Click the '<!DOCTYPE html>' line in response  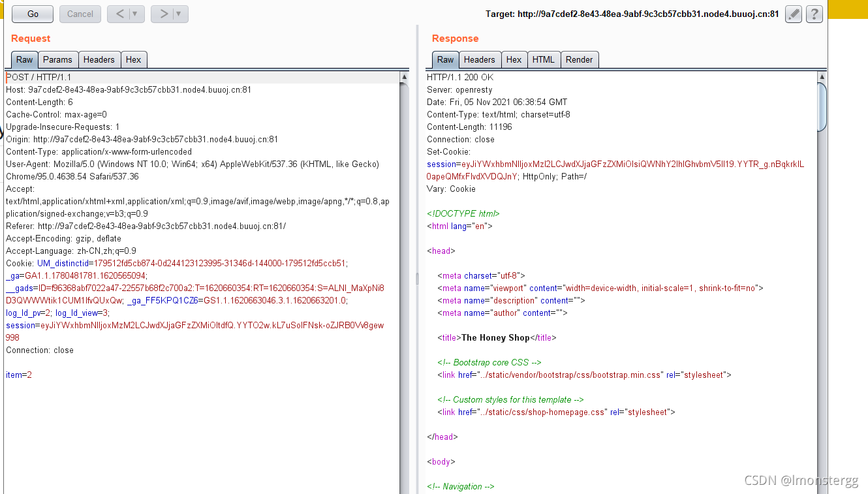463,213
